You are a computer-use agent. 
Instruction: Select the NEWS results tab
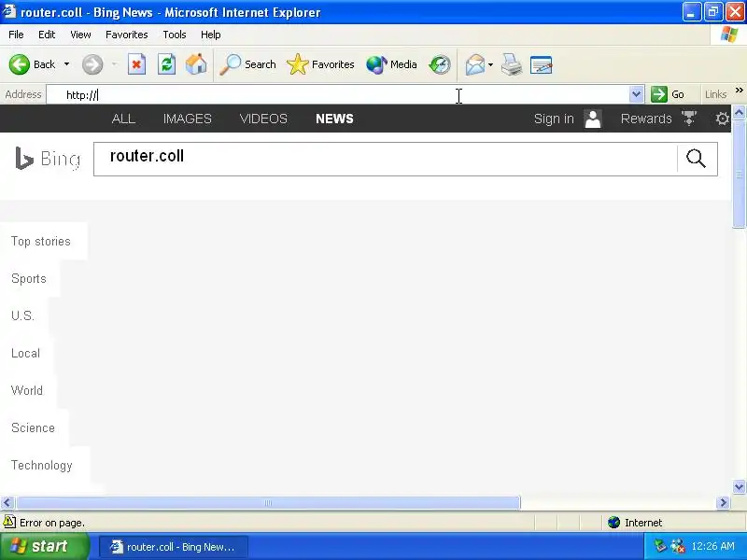coord(334,119)
